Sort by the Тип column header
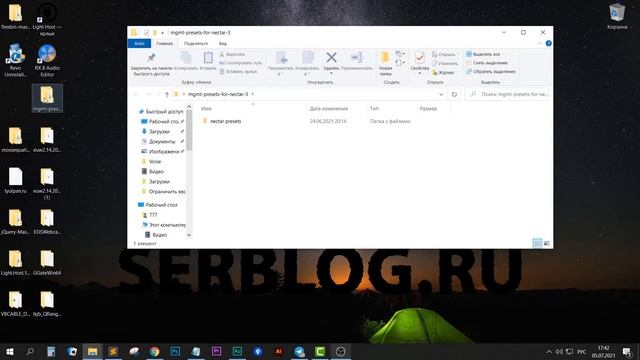This screenshot has height=360, width=640. click(374, 109)
